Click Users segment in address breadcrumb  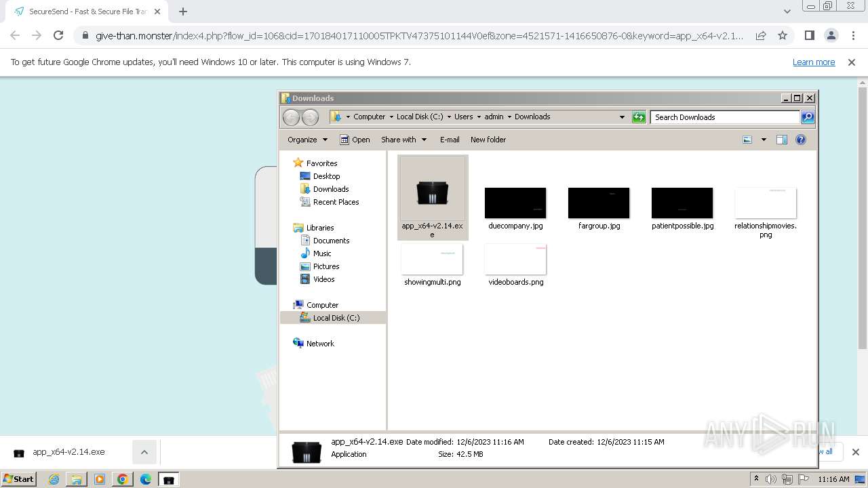tap(463, 117)
